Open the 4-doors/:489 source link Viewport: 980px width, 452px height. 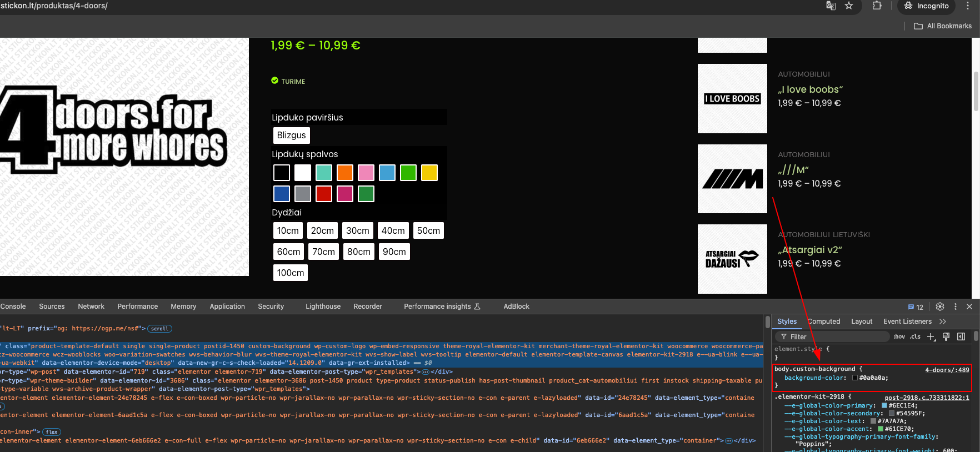(947, 370)
